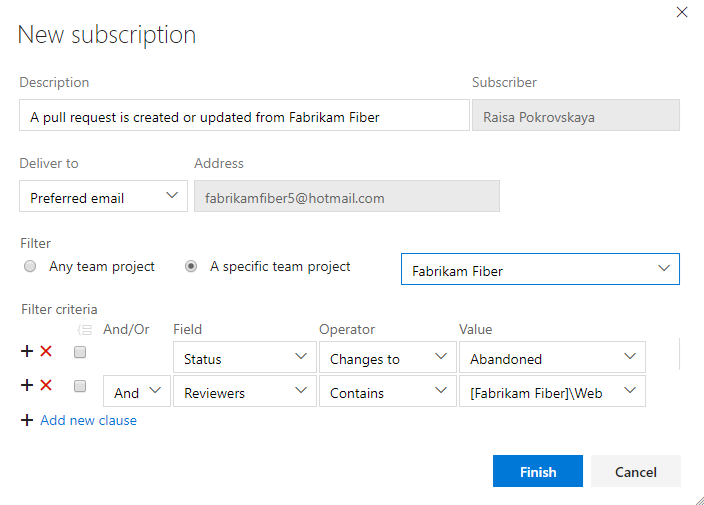Click the group clauses icon
Viewport: 704px width, 505px height.
(x=84, y=330)
